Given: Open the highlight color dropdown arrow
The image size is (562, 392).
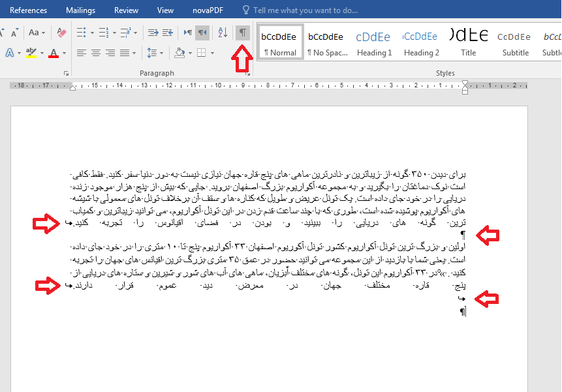Looking at the screenshot, I should coord(42,53).
